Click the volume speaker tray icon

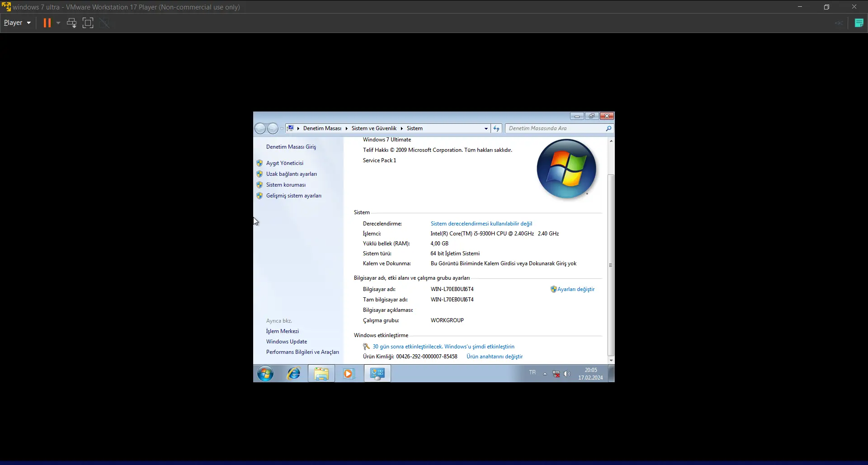tap(567, 374)
